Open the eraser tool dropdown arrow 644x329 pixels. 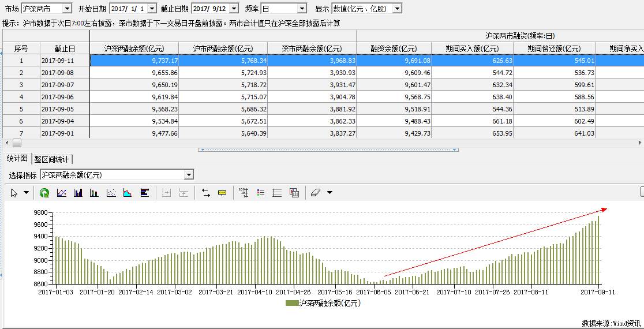[329, 193]
